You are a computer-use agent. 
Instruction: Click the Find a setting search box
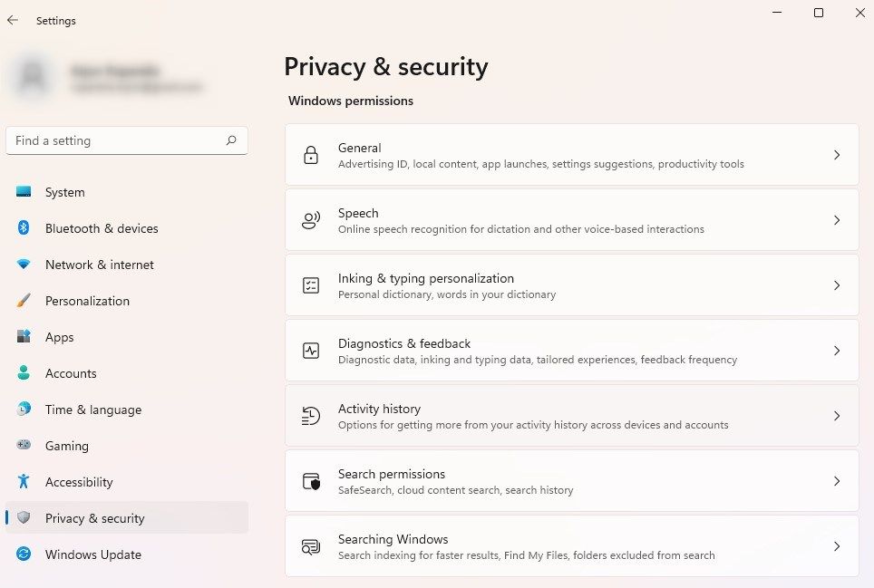(x=127, y=140)
